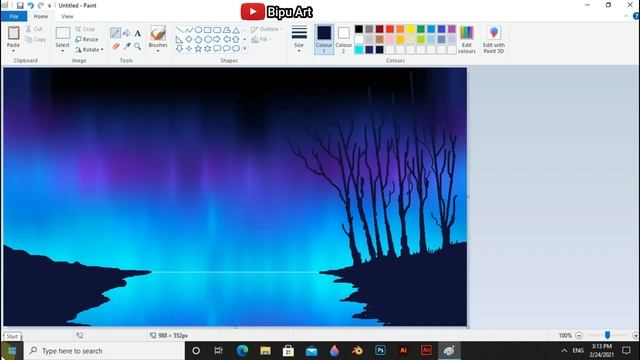Choose the Right-angled triangle shape
This screenshot has height=360, width=640.
click(x=179, y=39)
